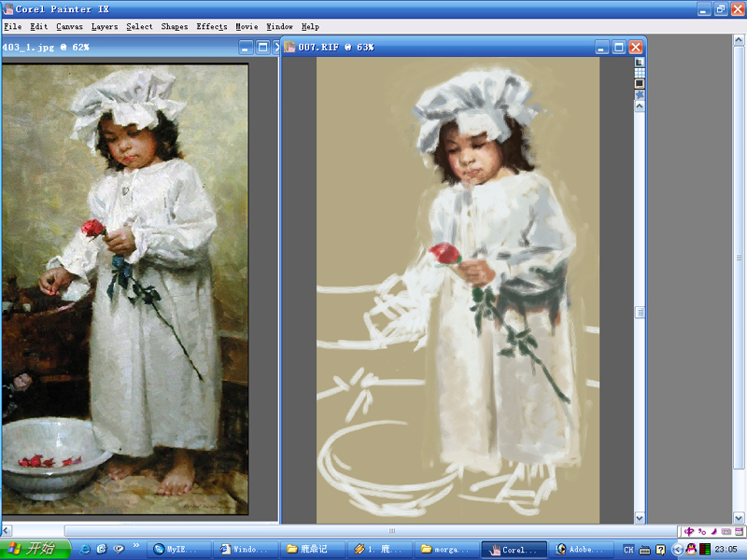Click the up arrow of 007.RIF vertical scrollbar
Viewport: 747px width, 560px height.
click(640, 106)
